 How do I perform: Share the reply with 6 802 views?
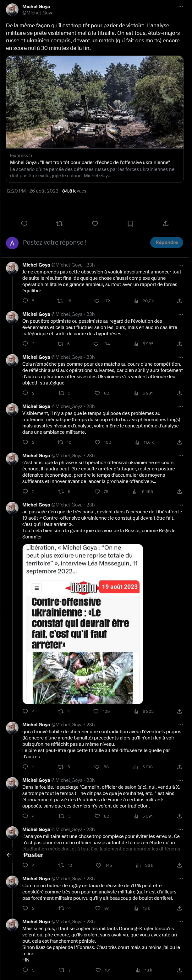pyautogui.click(x=179, y=711)
